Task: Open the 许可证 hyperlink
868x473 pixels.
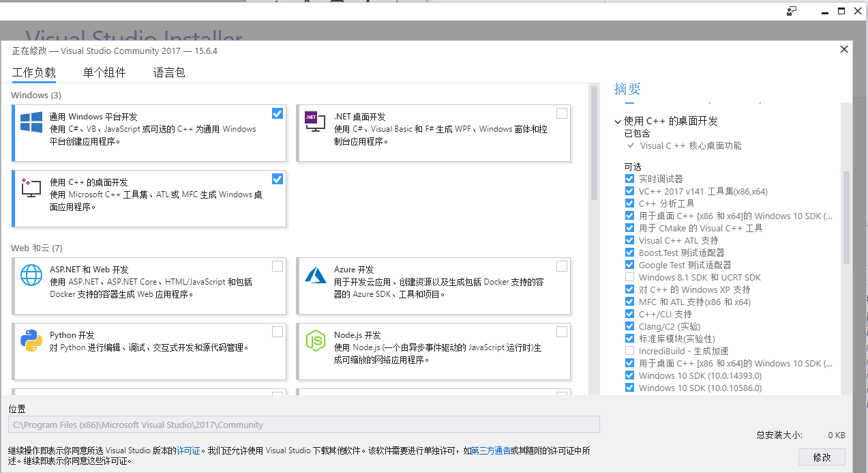Action: tap(188, 450)
